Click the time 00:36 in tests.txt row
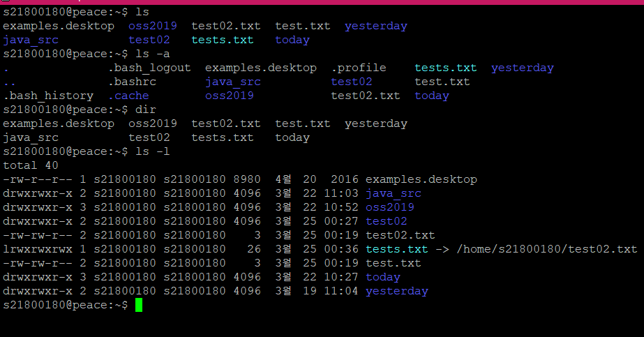 pyautogui.click(x=341, y=249)
